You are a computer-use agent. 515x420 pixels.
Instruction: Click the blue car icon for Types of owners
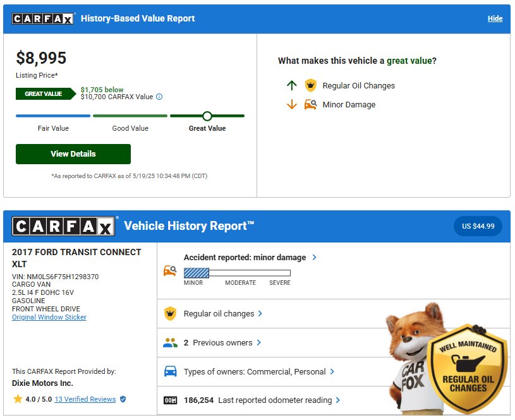tap(170, 371)
